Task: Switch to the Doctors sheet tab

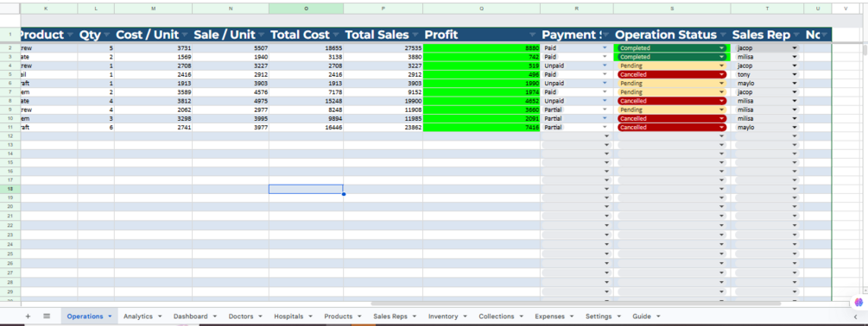Action: pos(241,317)
